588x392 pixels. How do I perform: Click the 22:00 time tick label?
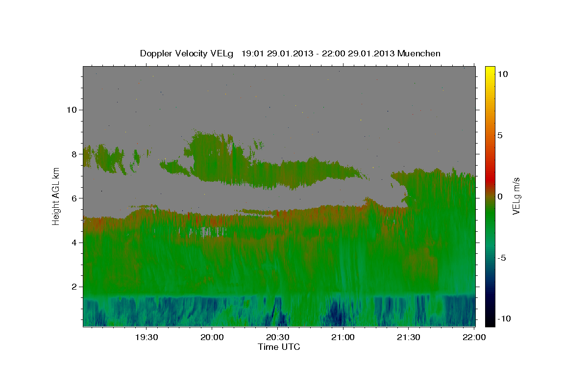(x=474, y=337)
